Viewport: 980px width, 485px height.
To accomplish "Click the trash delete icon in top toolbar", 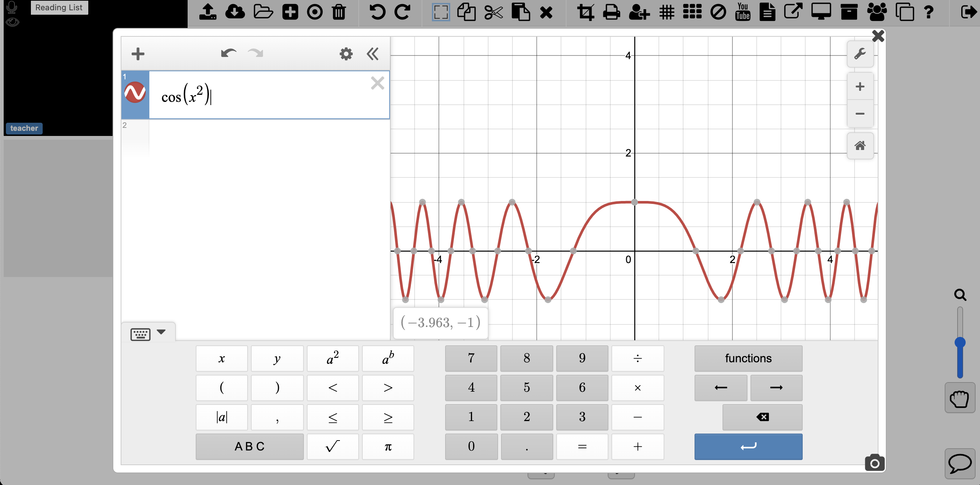I will click(338, 12).
